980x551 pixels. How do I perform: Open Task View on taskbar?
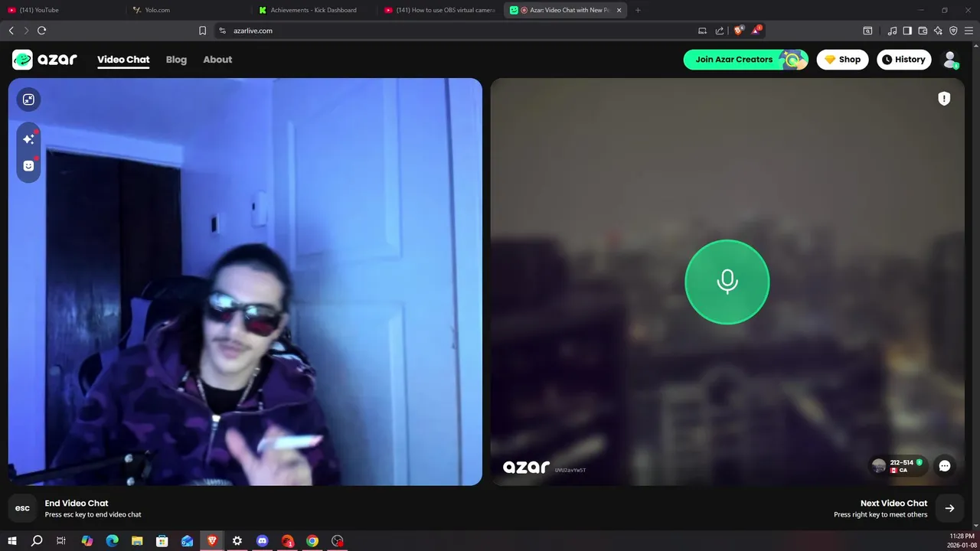[x=61, y=541]
